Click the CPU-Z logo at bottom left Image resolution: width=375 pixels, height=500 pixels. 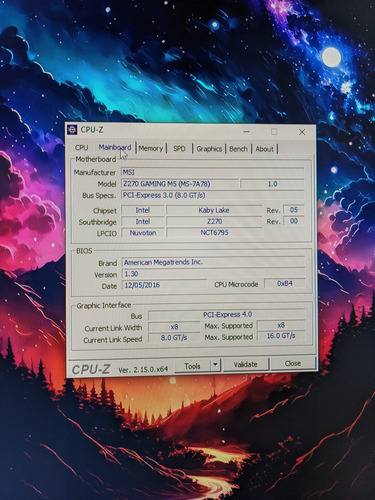[x=91, y=369]
